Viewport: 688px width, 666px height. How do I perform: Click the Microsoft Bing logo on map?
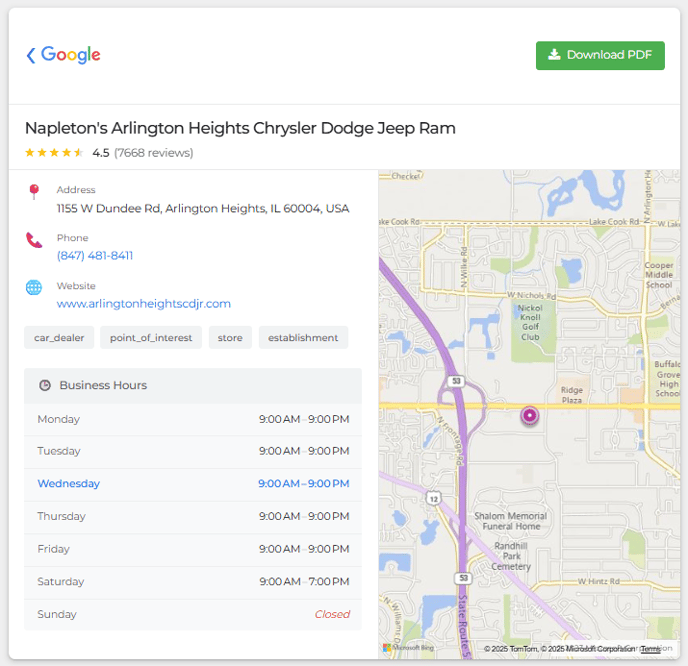pos(408,648)
